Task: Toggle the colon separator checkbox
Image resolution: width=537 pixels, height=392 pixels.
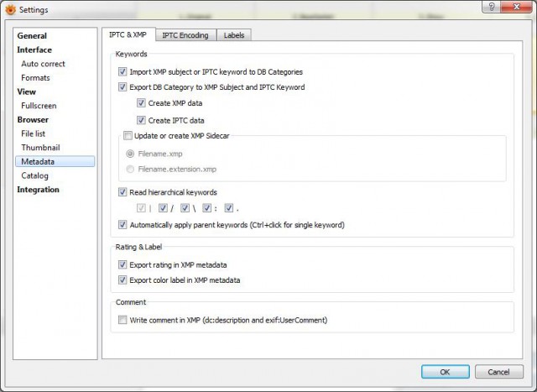Action: (x=207, y=208)
